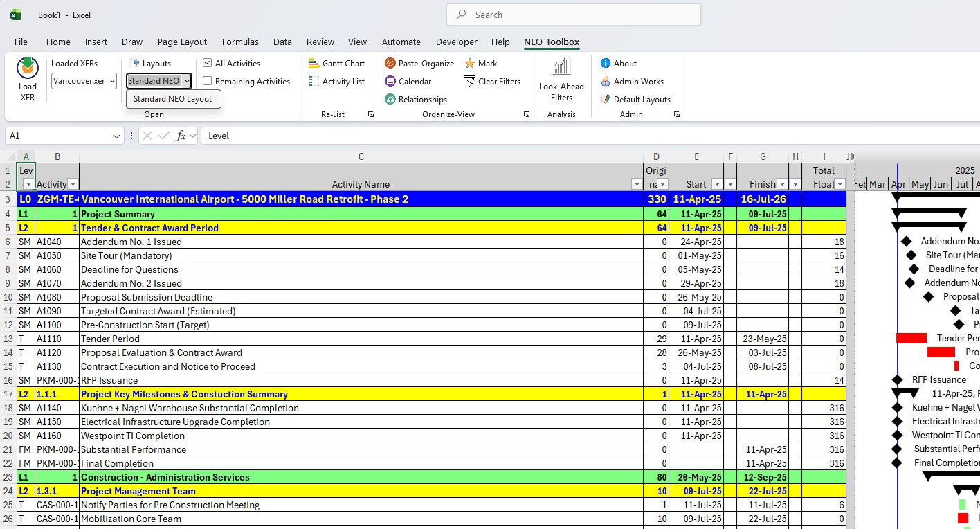Click the Proposal Evaluation red Gantt bar

click(941, 352)
